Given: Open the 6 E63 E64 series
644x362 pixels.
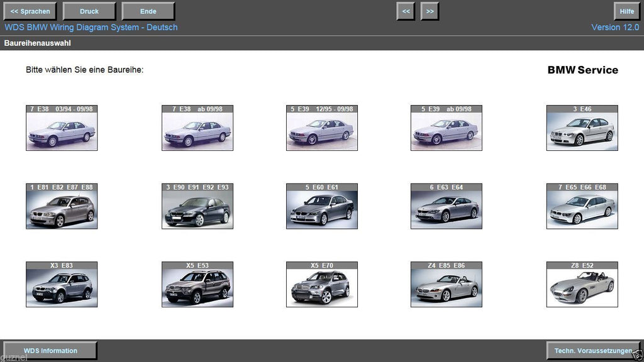Looking at the screenshot, I should [x=447, y=206].
